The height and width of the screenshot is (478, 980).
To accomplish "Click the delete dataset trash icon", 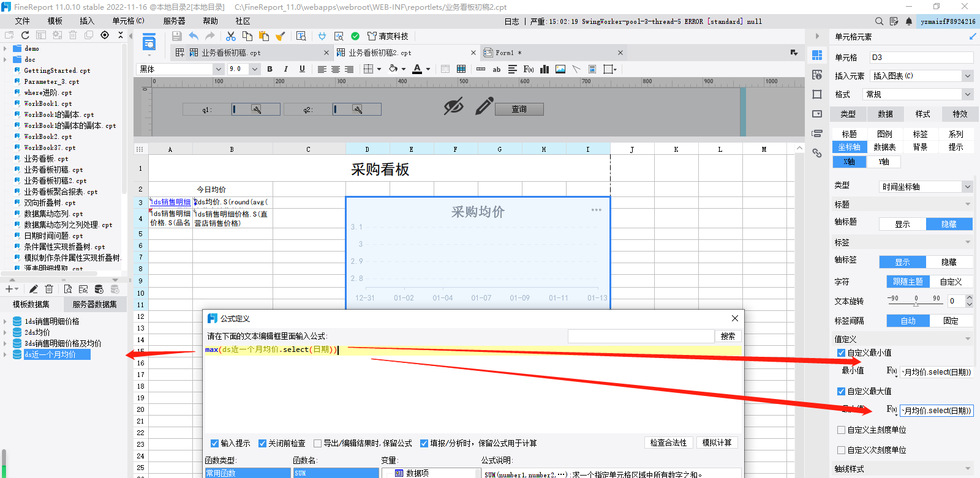I will [x=50, y=289].
